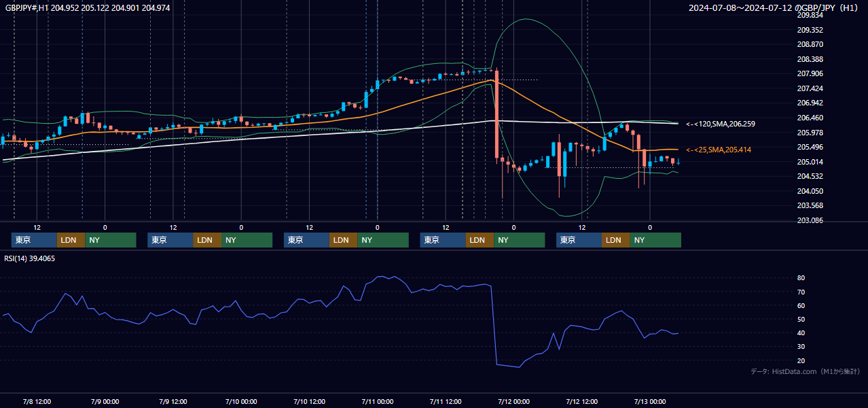This screenshot has width=868, height=408.
Task: Click the 7/10 00:00 time label
Action: [241, 401]
